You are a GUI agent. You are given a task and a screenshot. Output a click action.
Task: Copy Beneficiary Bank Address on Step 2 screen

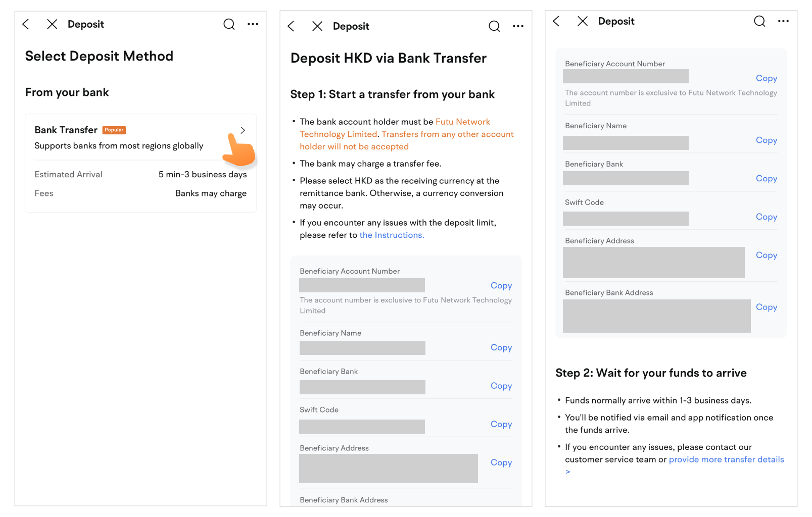click(766, 307)
